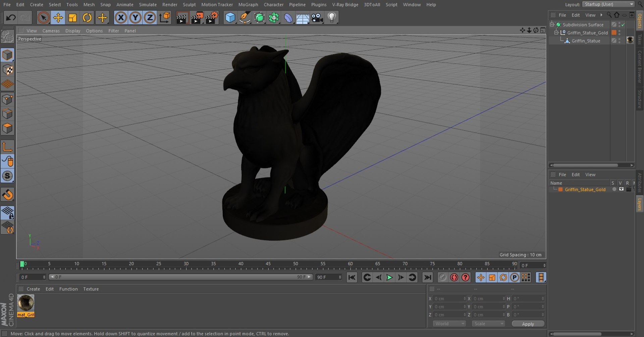This screenshot has height=337, width=644.
Task: Click the Griffin_Statue material tag
Action: click(x=630, y=40)
